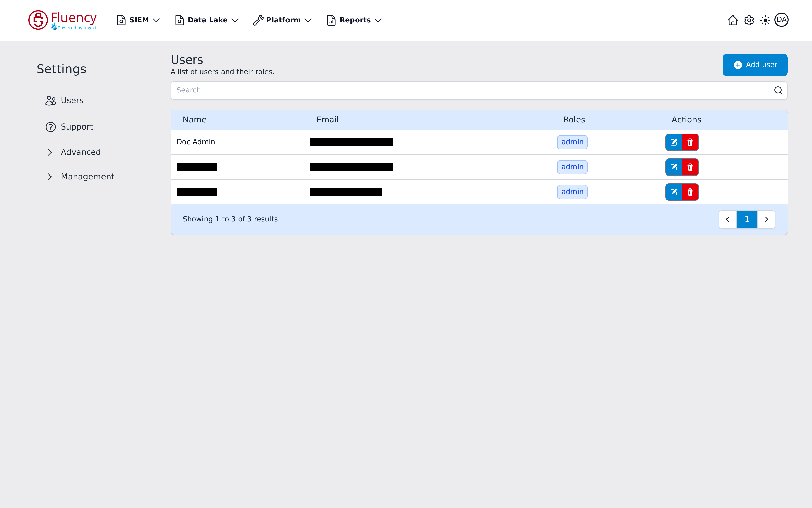The image size is (812, 508).
Task: Click the admin badge in the third row
Action: tap(572, 192)
